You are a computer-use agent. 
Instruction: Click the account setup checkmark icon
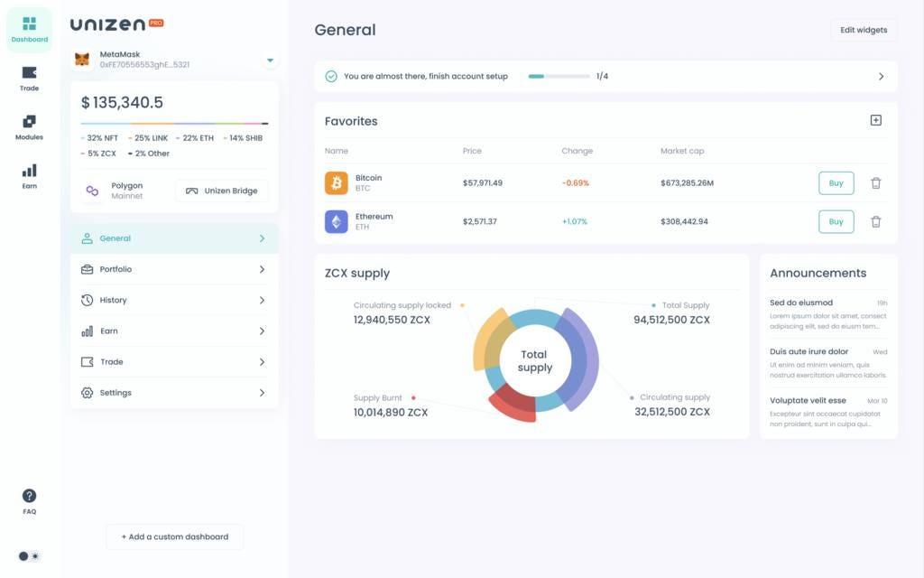331,76
